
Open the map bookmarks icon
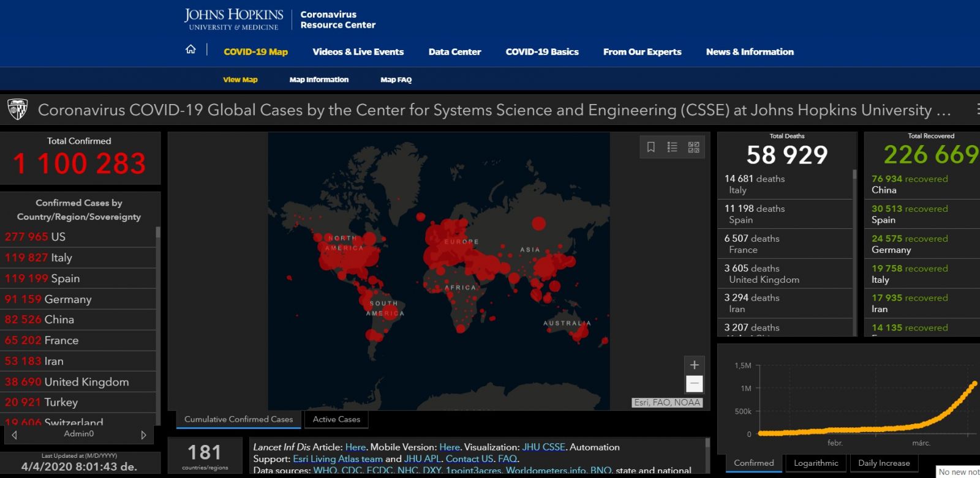(651, 147)
